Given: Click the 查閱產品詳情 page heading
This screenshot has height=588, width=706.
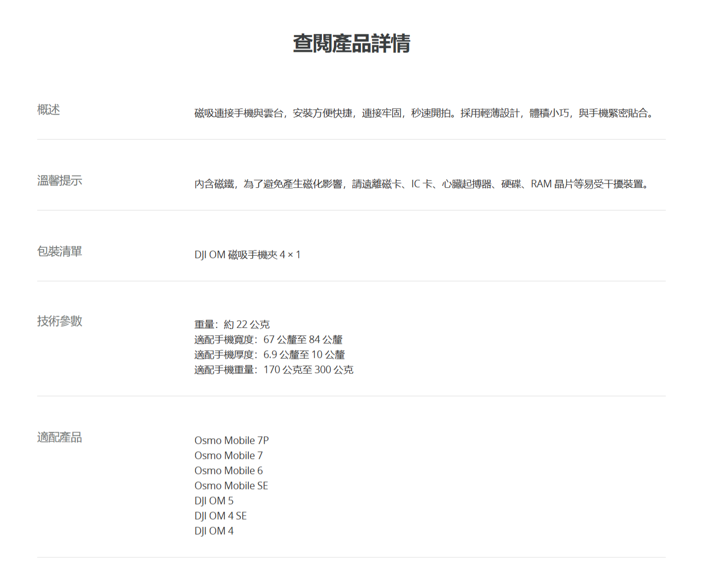Looking at the screenshot, I should [x=351, y=44].
